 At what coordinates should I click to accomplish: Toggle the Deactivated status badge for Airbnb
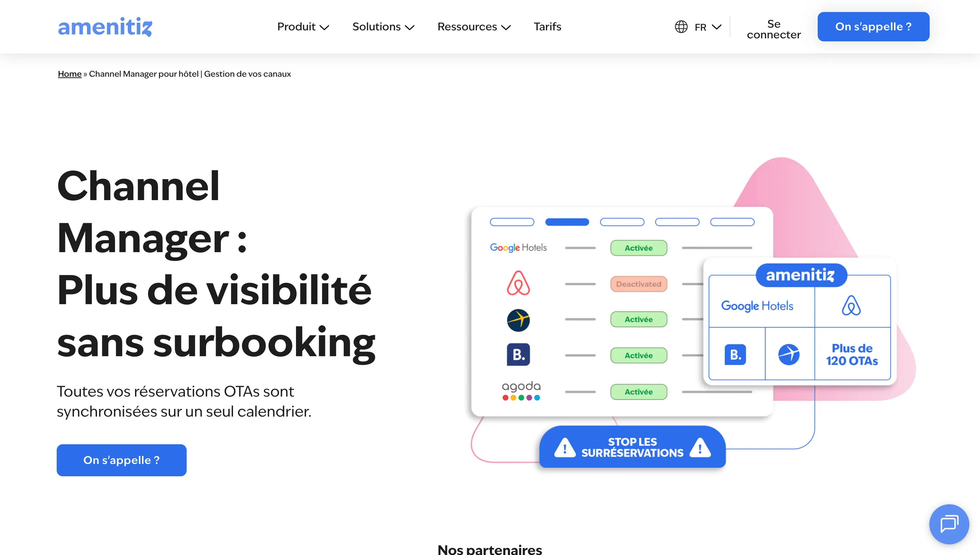coord(638,284)
